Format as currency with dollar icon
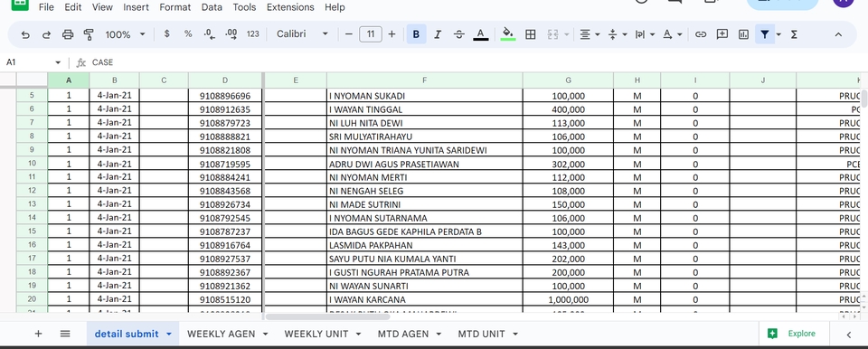 pos(166,34)
